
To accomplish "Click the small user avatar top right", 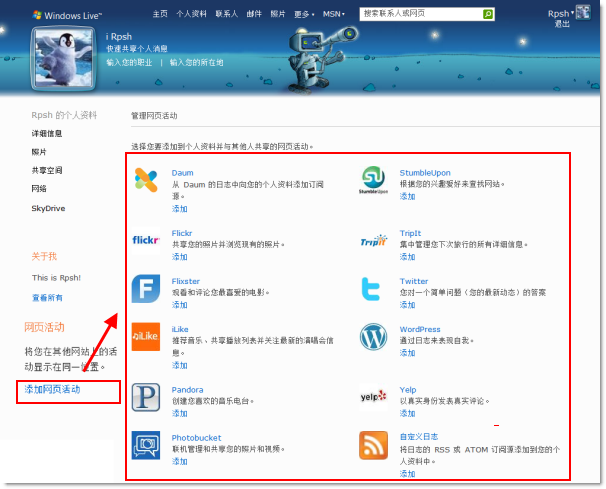I will point(583,12).
